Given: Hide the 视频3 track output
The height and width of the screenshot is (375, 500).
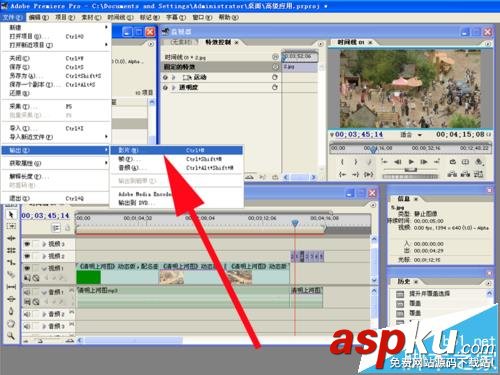Looking at the screenshot, I should (27, 244).
